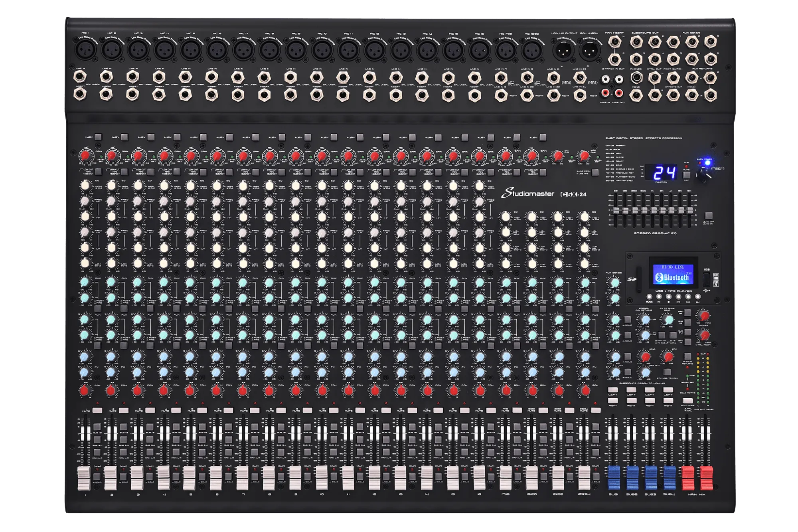Assign subgroup 1 to LEFT main mix
Image resolution: width=798 pixels, height=532 pixels.
point(613,390)
